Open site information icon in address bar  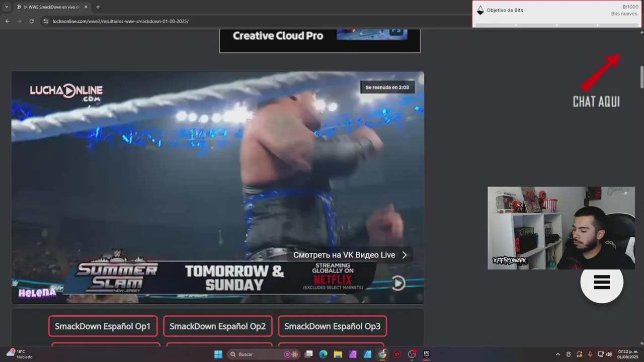coord(46,21)
